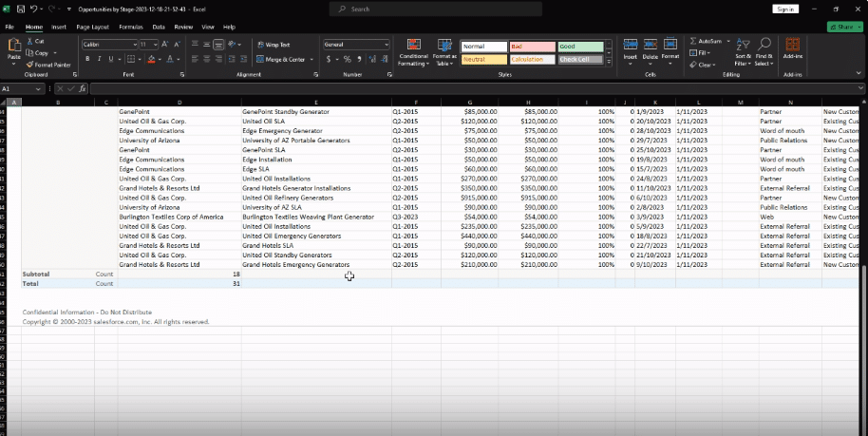
Task: Apply the Normal cell style
Action: click(483, 47)
